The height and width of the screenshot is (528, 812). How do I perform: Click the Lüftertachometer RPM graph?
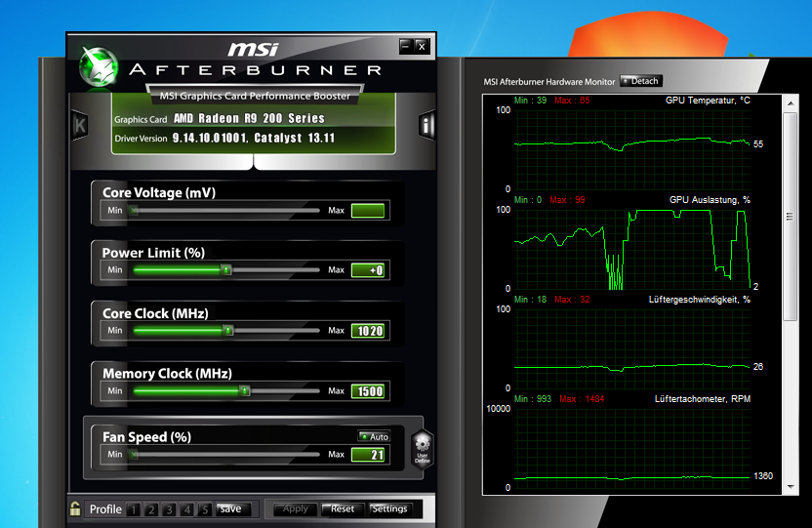[632, 448]
